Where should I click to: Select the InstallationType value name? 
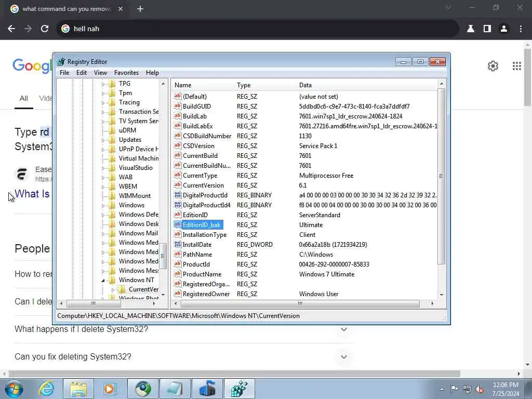coord(204,234)
